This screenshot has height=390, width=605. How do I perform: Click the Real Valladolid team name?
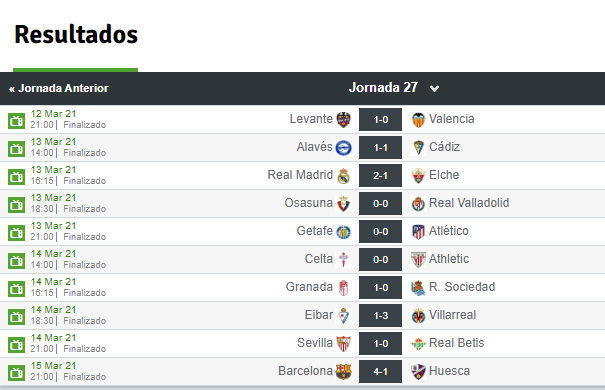[x=469, y=203]
